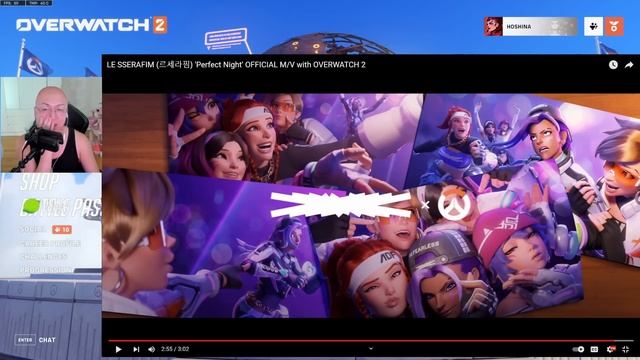The height and width of the screenshot is (360, 640).
Task: Open the group invite icon next to HOSHINA
Action: 593,27
